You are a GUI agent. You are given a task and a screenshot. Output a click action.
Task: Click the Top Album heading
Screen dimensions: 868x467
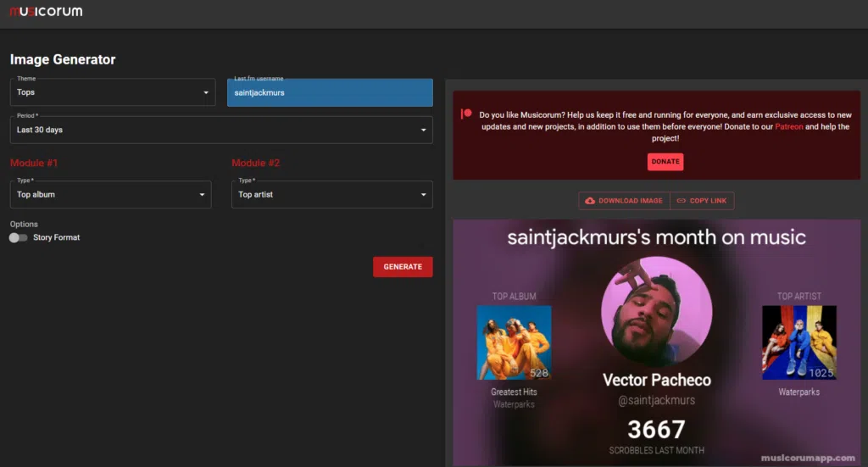[x=515, y=296]
